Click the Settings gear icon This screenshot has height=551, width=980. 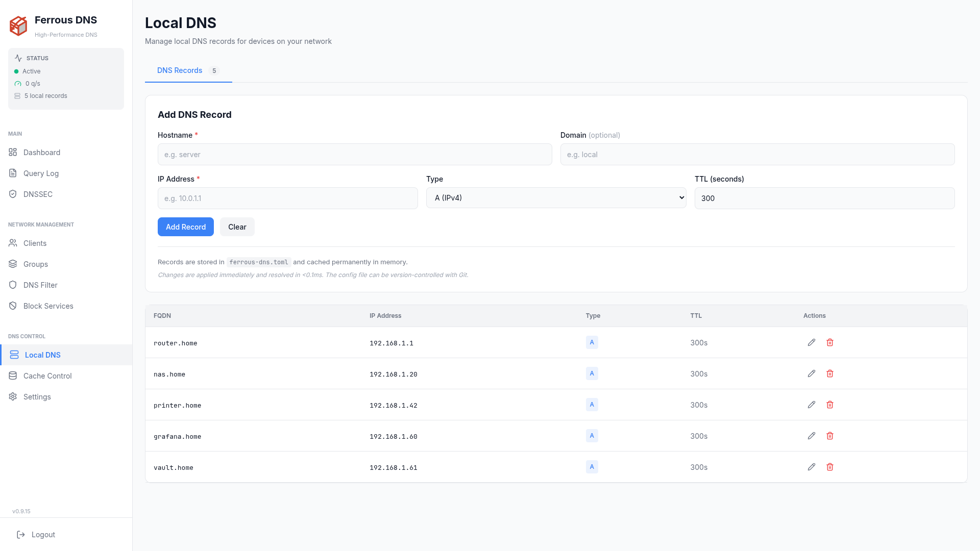13,396
